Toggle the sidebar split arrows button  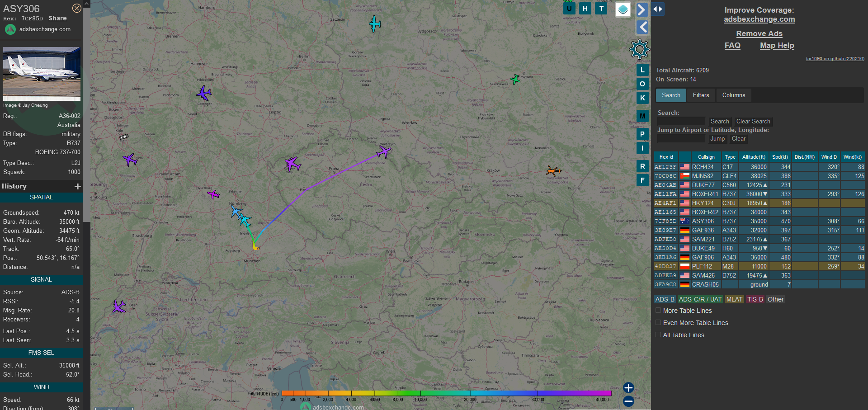(658, 9)
